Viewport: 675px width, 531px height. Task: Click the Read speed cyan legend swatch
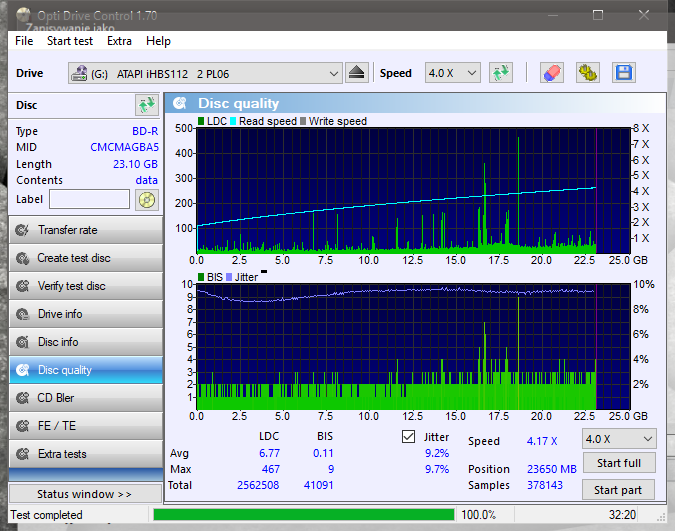(233, 121)
